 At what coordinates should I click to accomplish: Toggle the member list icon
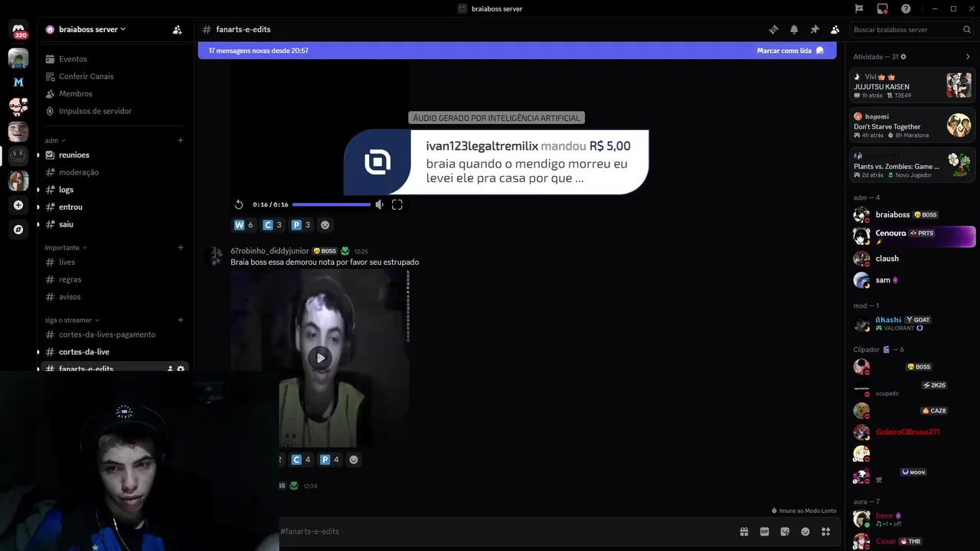(x=835, y=30)
